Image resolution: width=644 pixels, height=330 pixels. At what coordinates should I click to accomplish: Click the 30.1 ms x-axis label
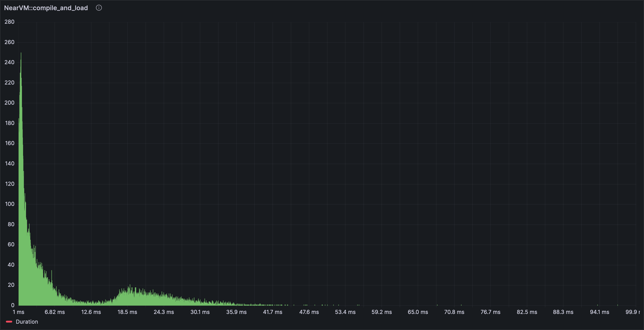200,312
